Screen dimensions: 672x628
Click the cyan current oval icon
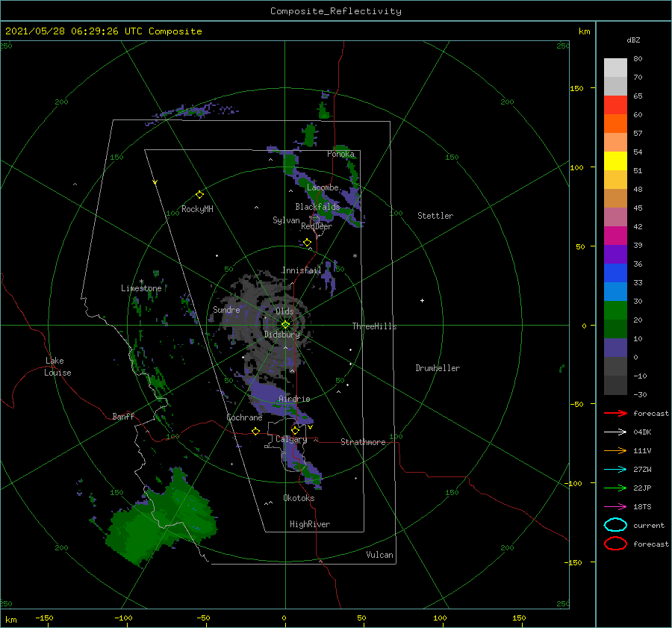615,525
